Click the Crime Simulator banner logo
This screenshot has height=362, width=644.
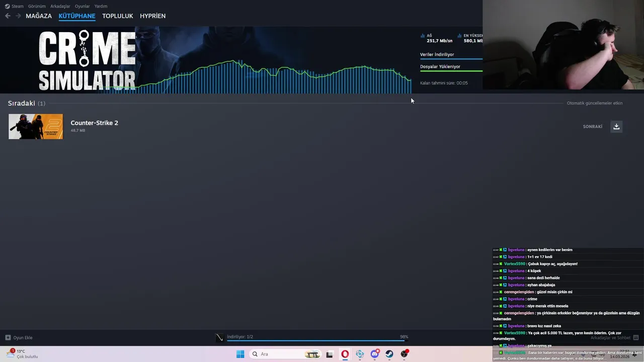(87, 60)
